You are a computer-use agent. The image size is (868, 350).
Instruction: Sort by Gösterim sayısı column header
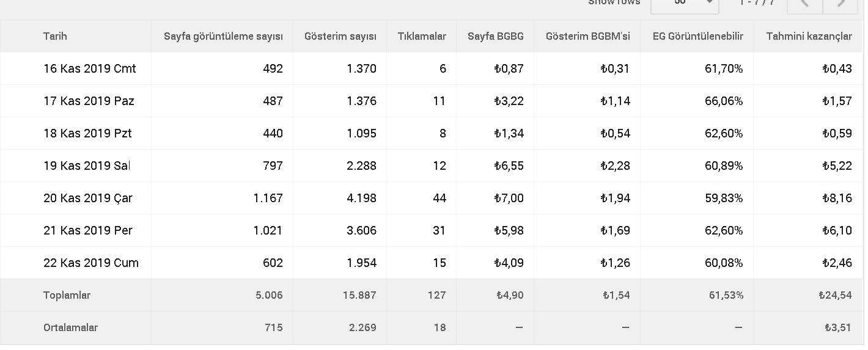[340, 36]
